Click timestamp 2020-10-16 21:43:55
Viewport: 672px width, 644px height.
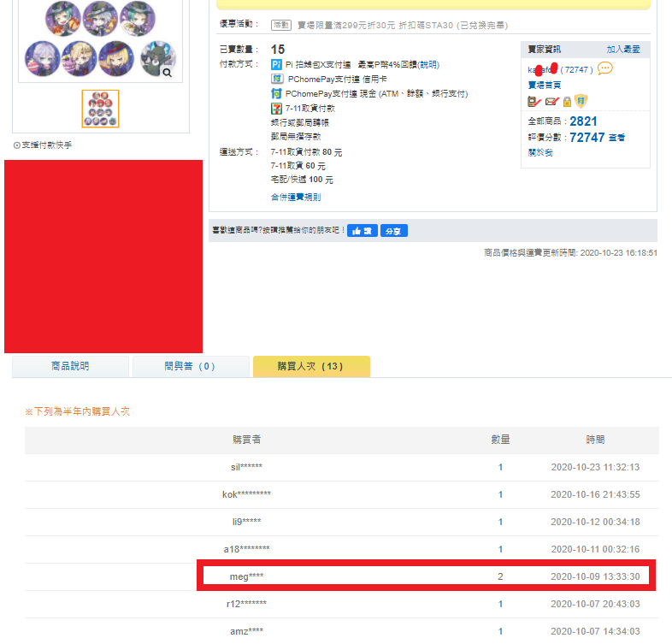[595, 494]
